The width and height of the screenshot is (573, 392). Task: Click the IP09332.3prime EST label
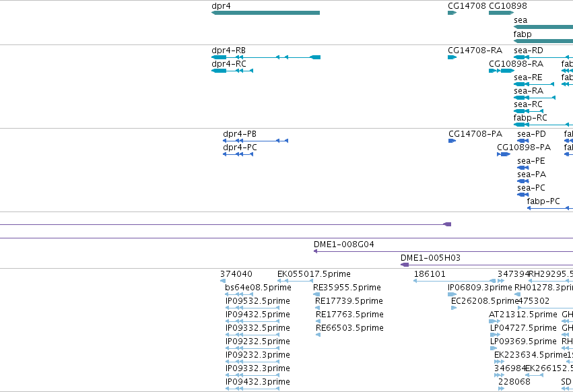pyautogui.click(x=258, y=368)
